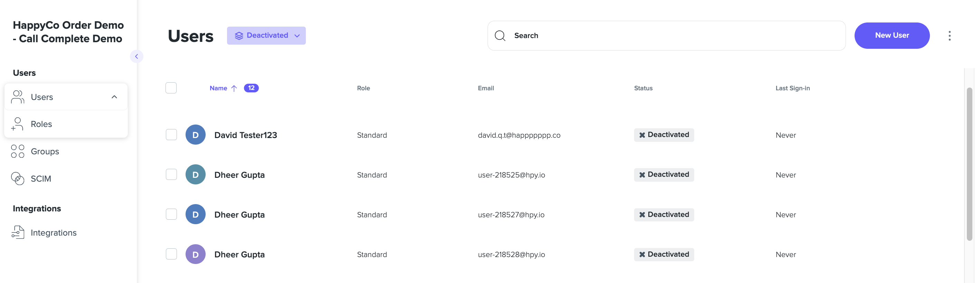
Task: Click inside the Search input field
Action: tap(667, 36)
